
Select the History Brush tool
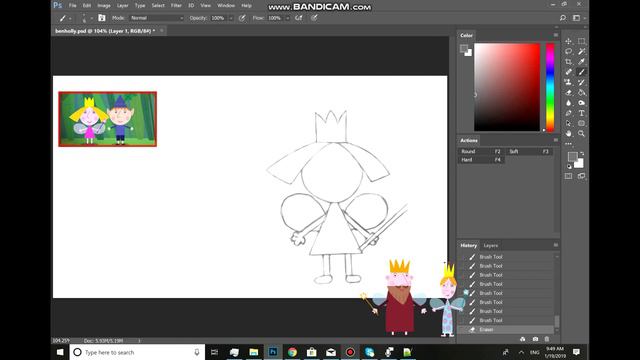click(582, 82)
